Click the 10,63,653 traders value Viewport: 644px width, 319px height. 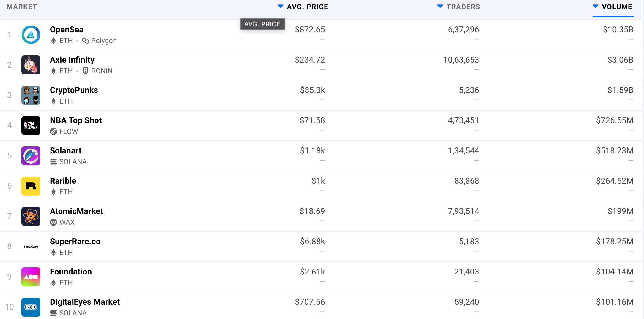[461, 60]
